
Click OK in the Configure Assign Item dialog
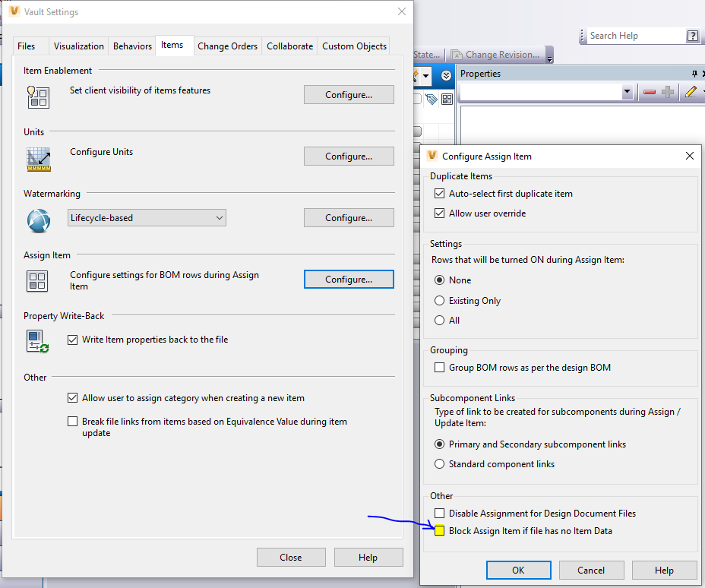tap(519, 570)
